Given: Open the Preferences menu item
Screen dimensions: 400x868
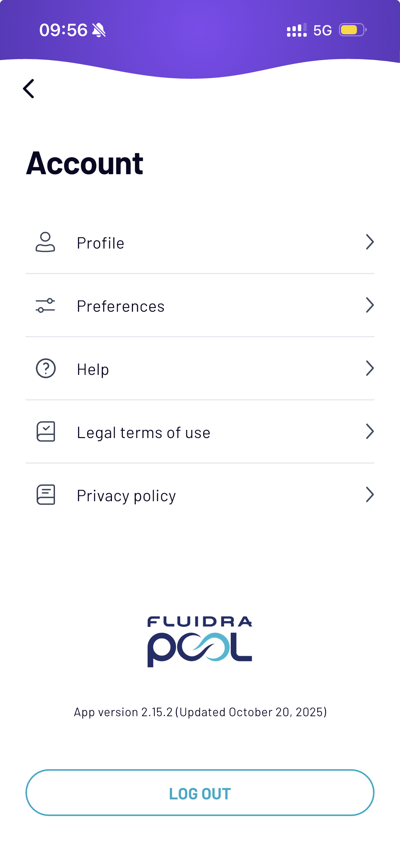Looking at the screenshot, I should (x=121, y=306).
